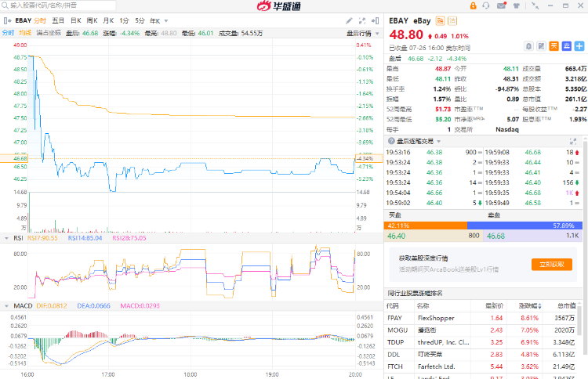Screen dimensions: 588x379
Task: Click the 19:59:35 trade row with 1K volume
Action: click(532, 193)
